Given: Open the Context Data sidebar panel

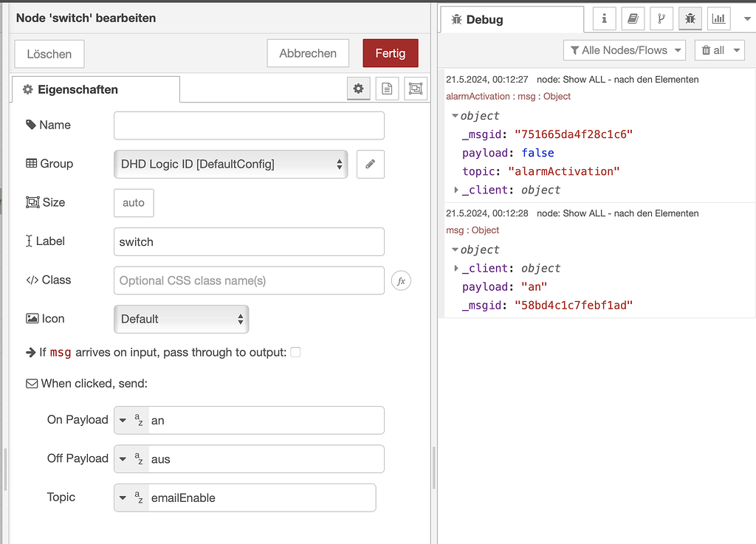Looking at the screenshot, I should [x=661, y=18].
